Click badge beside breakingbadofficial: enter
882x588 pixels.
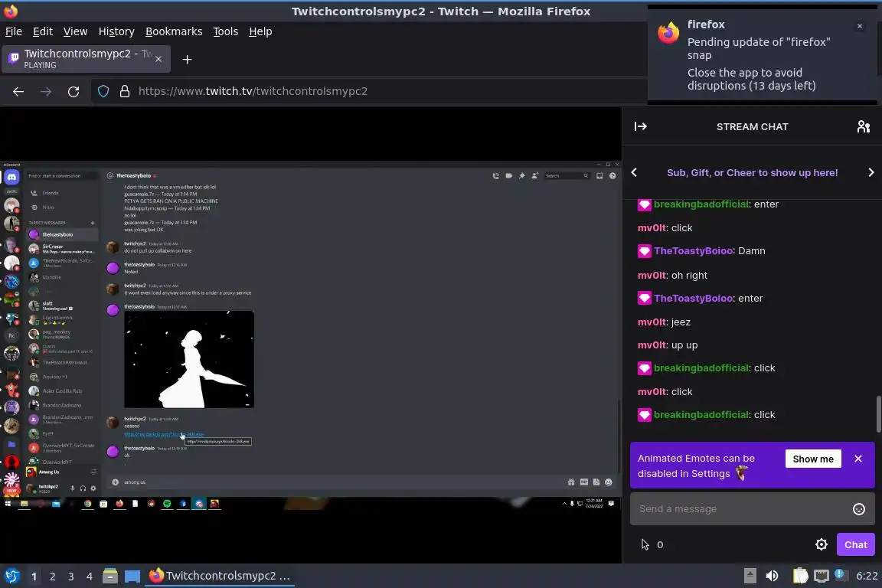[x=644, y=204]
